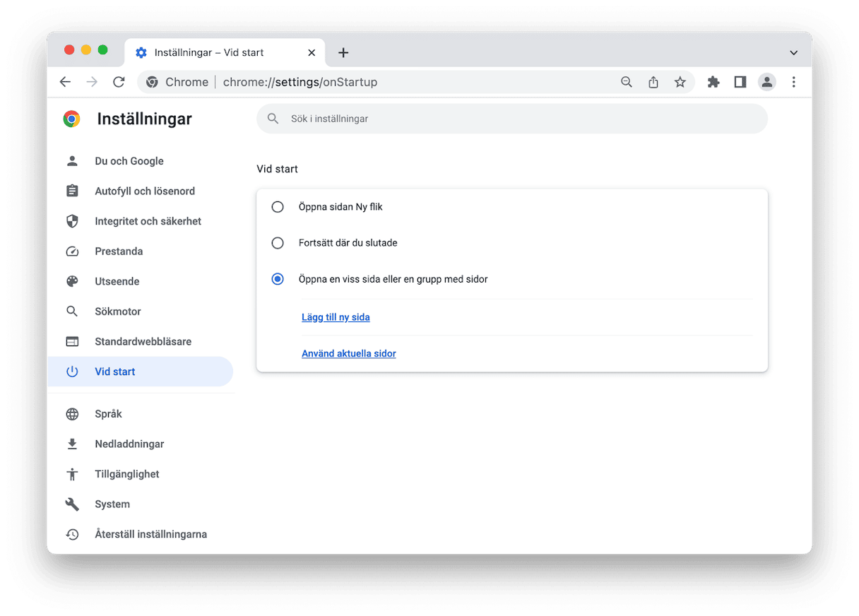Bookmark this page with the star icon

pyautogui.click(x=680, y=82)
